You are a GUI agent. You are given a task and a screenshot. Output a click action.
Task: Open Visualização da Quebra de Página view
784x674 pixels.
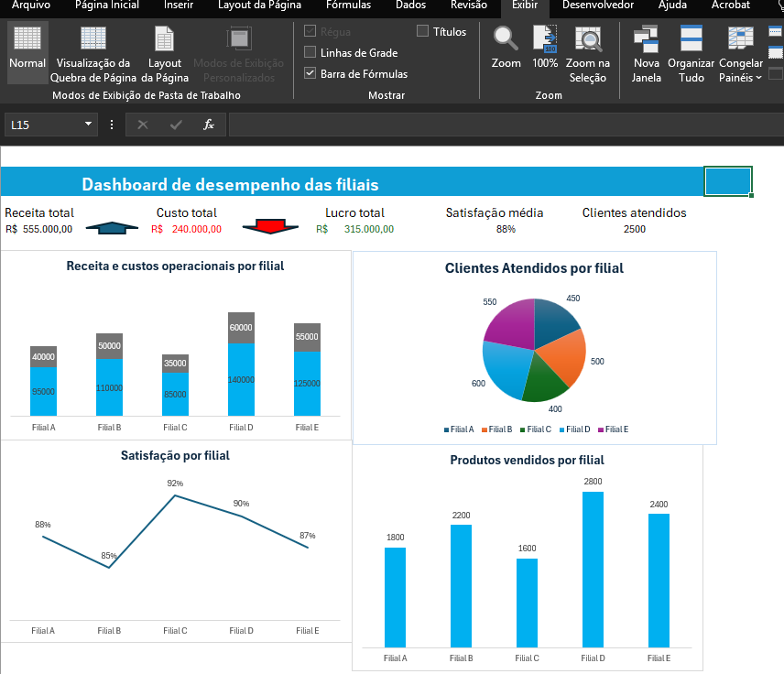[x=93, y=39]
